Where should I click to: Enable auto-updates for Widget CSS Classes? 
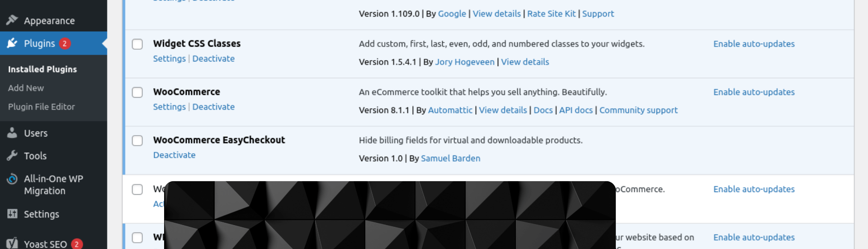click(754, 44)
